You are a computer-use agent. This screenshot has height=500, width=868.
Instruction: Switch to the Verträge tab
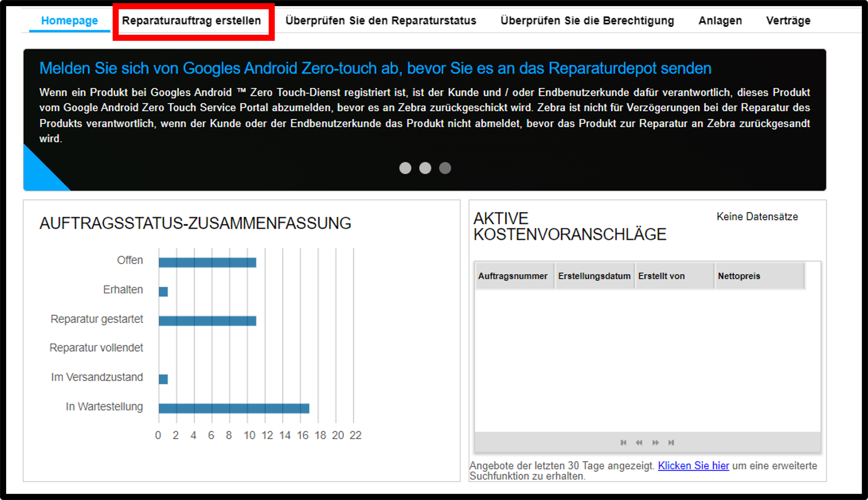click(788, 21)
